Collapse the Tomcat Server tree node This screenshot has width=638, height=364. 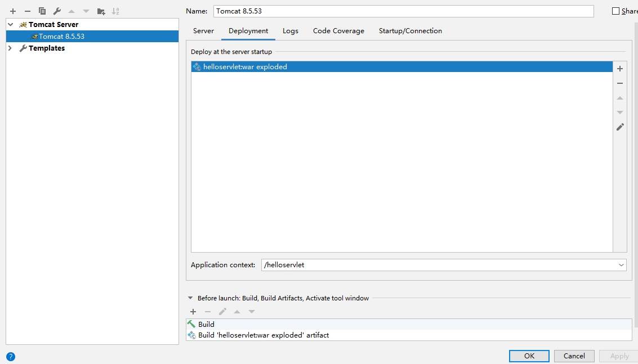[x=10, y=25]
